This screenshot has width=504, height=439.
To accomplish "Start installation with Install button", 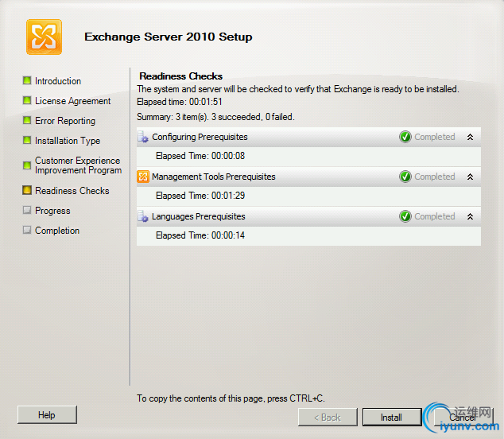I will coord(392,418).
